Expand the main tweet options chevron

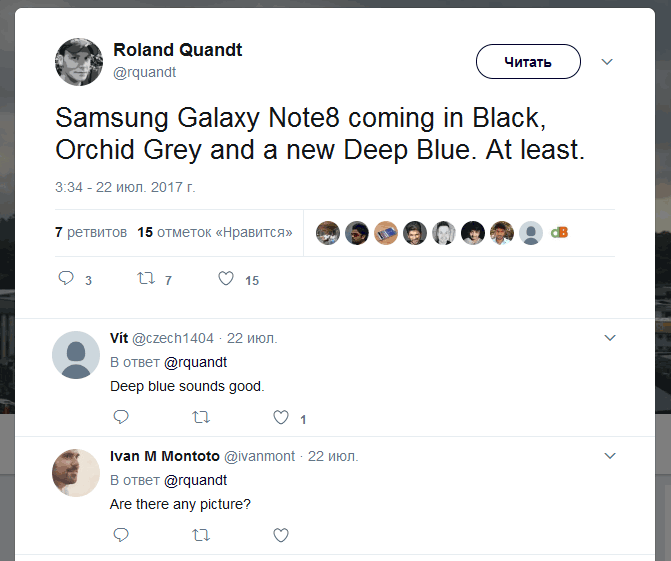tap(607, 62)
